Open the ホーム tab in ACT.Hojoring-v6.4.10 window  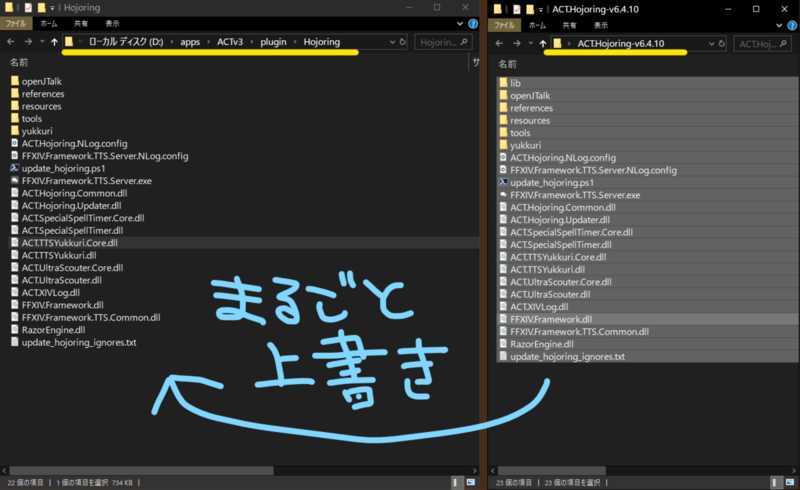(537, 25)
